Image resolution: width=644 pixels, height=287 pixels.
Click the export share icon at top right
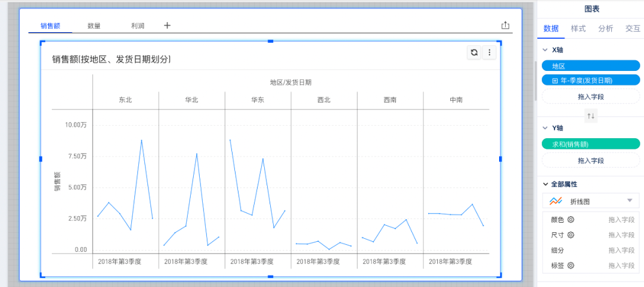(x=506, y=25)
